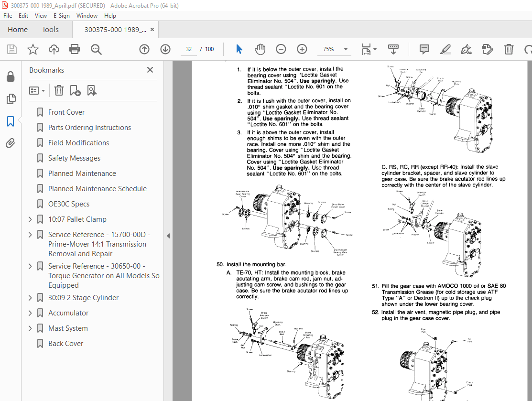Open the bookmark options dropdown menu
The width and height of the screenshot is (532, 401).
pyautogui.click(x=37, y=90)
